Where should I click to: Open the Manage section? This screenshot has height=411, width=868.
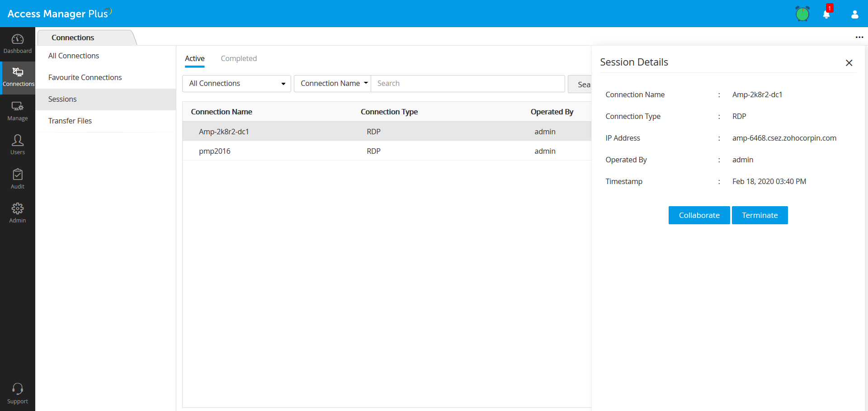click(x=17, y=111)
